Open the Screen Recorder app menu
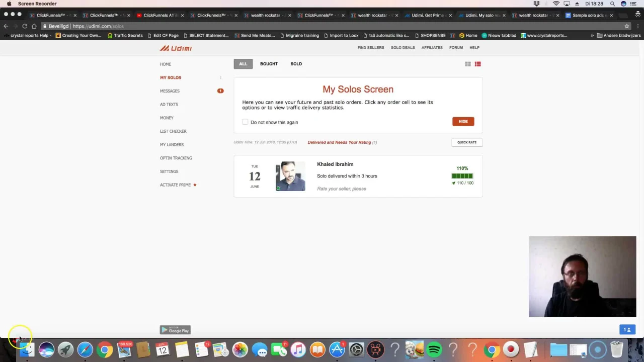 click(x=37, y=4)
